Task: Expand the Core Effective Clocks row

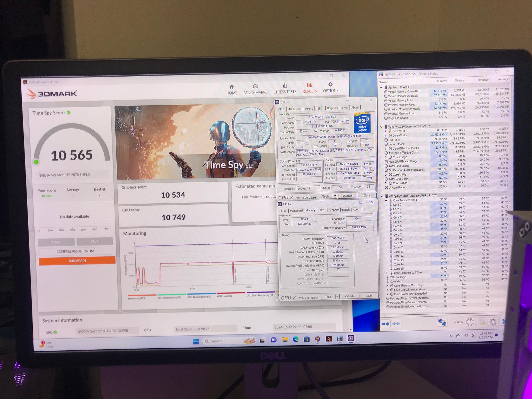Action: tap(386, 149)
